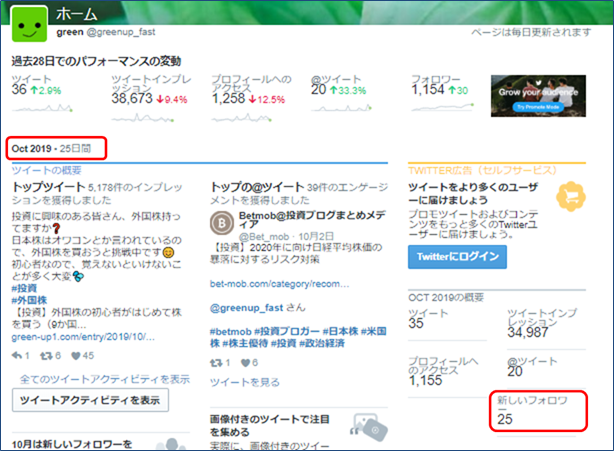The height and width of the screenshot is (451, 614).
Task: Click the photo icon beside image tweet tip
Action: 369,428
